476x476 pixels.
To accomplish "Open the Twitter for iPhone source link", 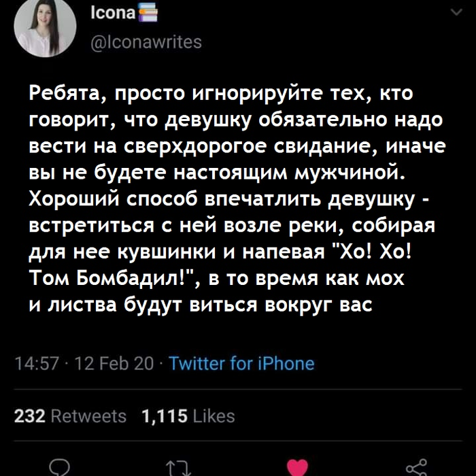I will click(x=241, y=363).
